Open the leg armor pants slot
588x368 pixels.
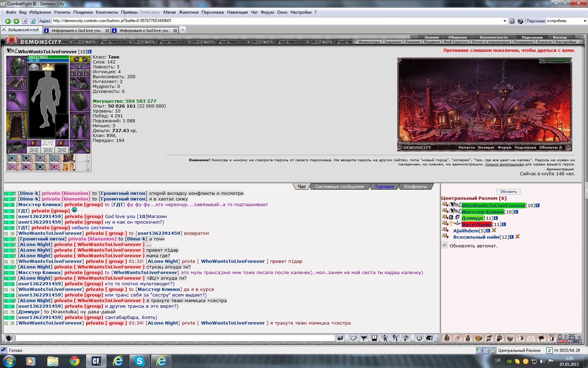point(80,125)
